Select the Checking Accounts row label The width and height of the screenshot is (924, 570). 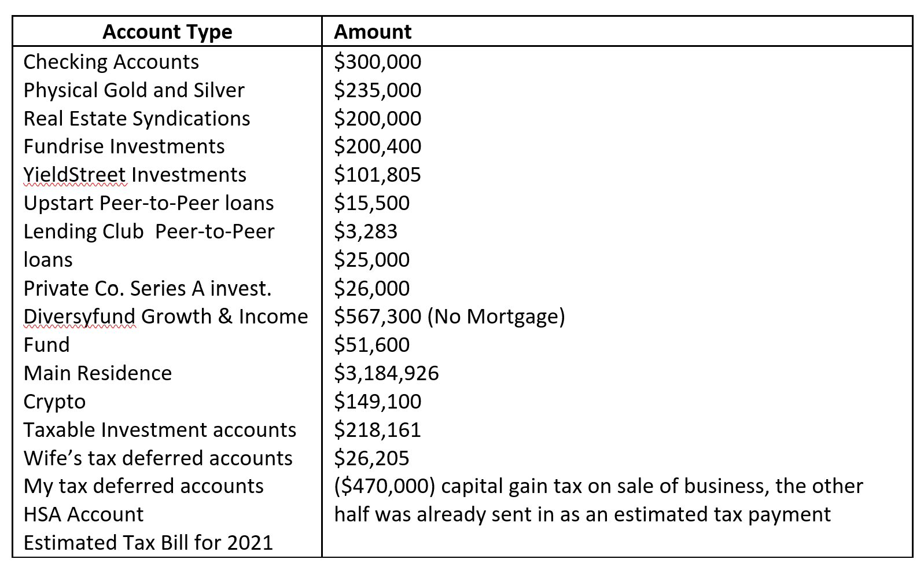coord(111,62)
